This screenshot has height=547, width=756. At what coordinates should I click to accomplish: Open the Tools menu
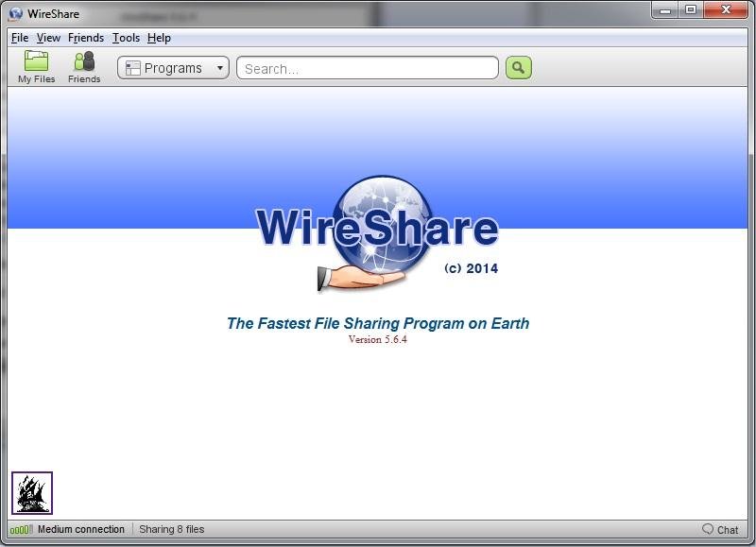tap(126, 38)
